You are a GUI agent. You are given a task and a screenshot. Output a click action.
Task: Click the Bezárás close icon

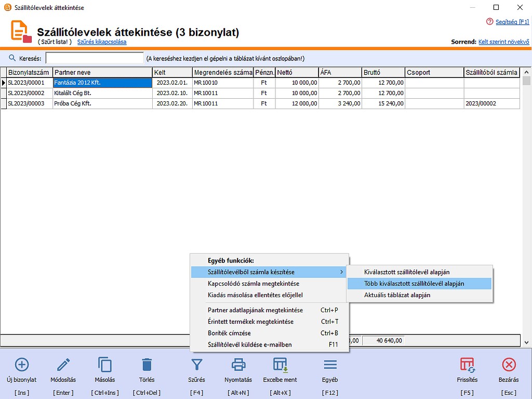point(509,364)
